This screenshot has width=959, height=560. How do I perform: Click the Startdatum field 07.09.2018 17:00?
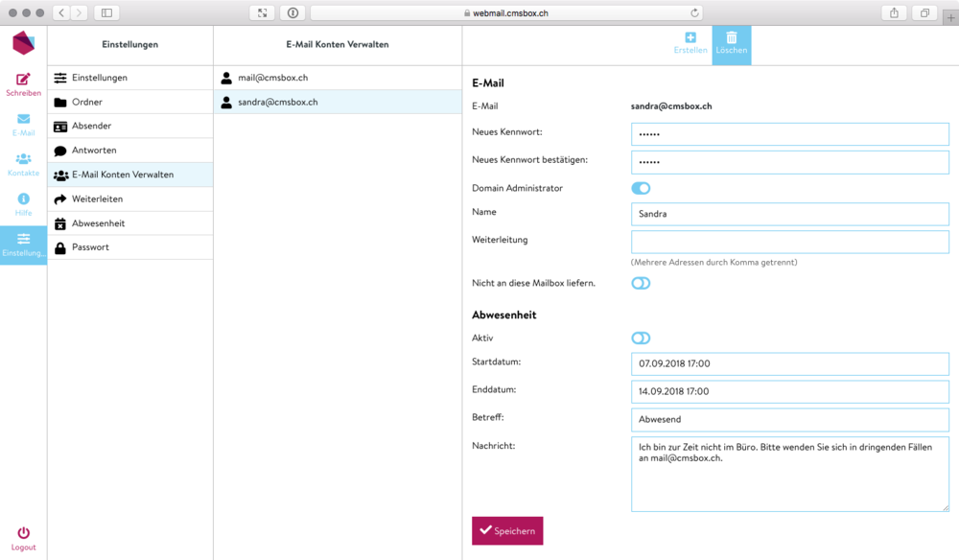click(789, 363)
